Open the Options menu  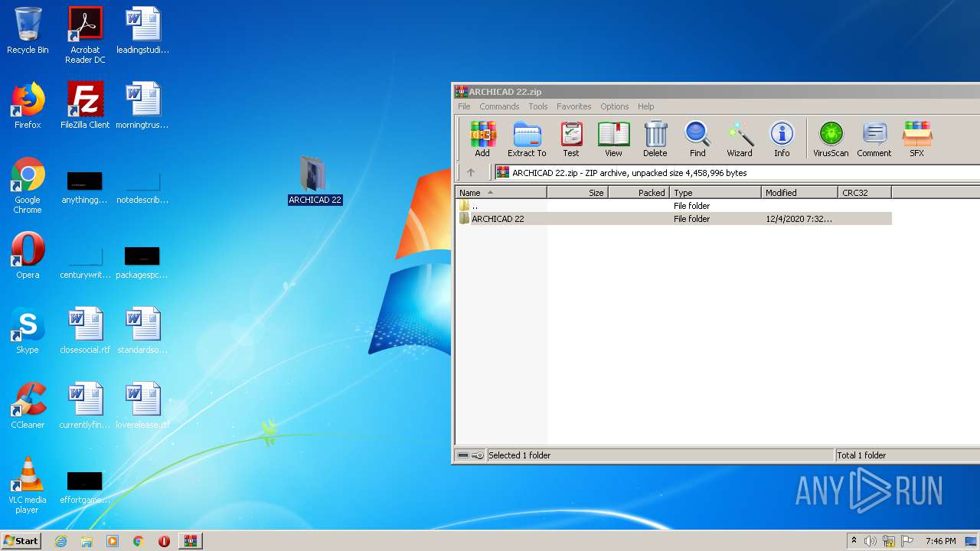click(614, 106)
